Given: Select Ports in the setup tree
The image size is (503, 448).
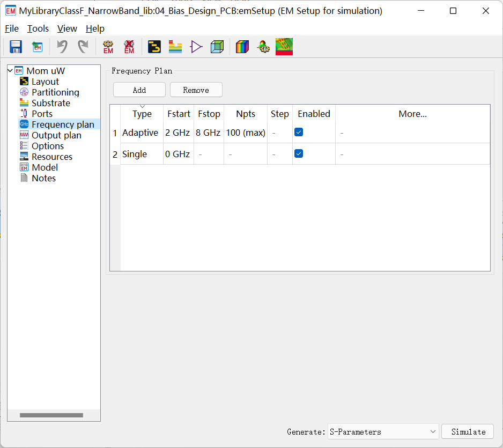Looking at the screenshot, I should coord(42,114).
